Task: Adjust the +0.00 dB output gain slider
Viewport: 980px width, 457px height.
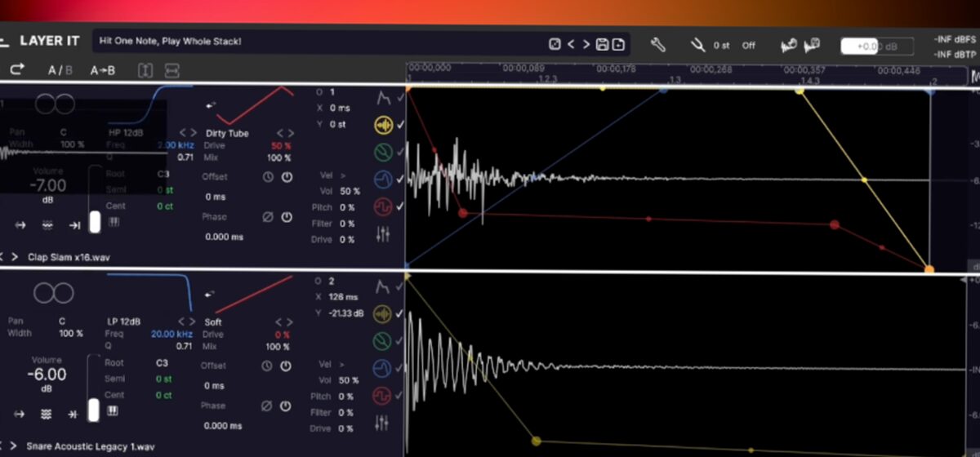Action: [x=877, y=47]
